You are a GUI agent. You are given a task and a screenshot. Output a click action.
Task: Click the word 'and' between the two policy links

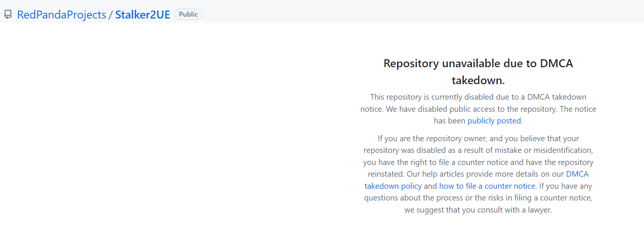pyautogui.click(x=430, y=186)
